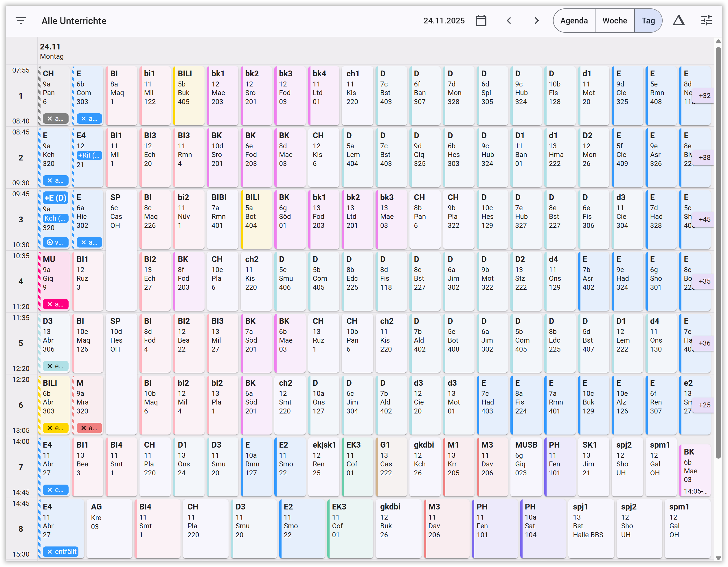Open the filter menu icon

click(21, 21)
